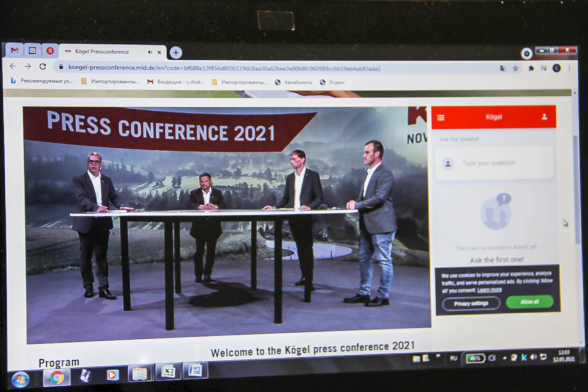This screenshot has height=392, width=588.
Task: Mute the Kögel Pressconference tab audio
Action: (150, 52)
